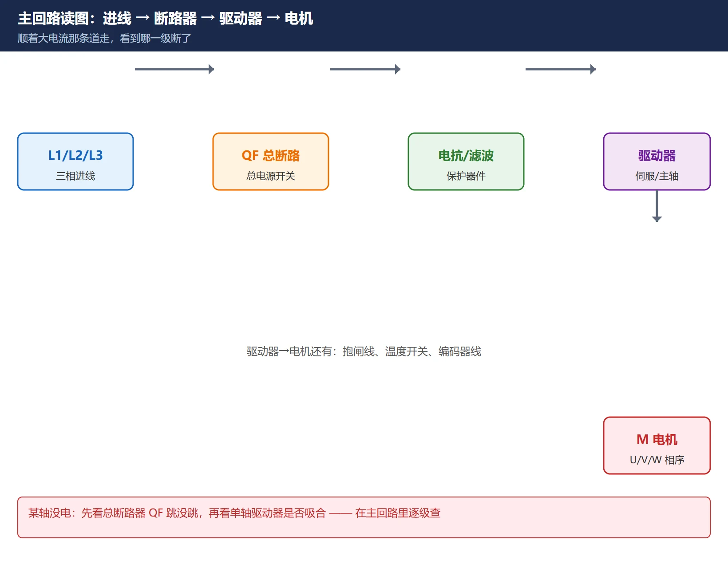This screenshot has height=568, width=728.
Task: Click the note about 抱闸线、温度开关、编码器线
Action: coord(364,351)
